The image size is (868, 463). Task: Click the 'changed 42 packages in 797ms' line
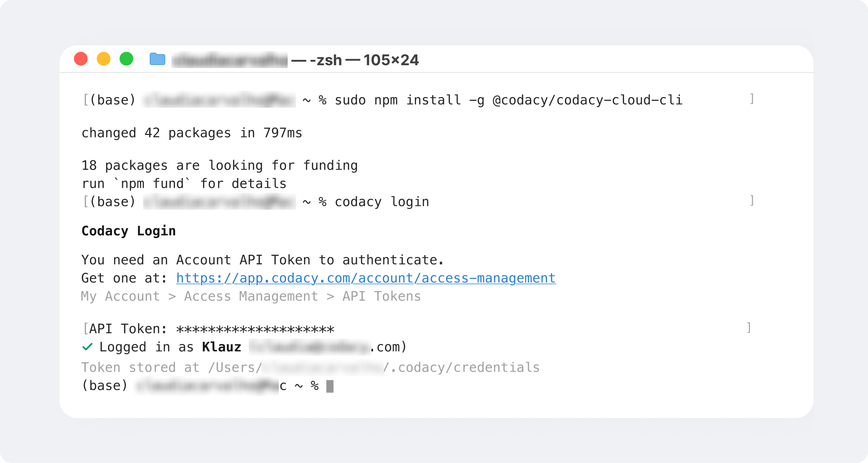click(192, 133)
